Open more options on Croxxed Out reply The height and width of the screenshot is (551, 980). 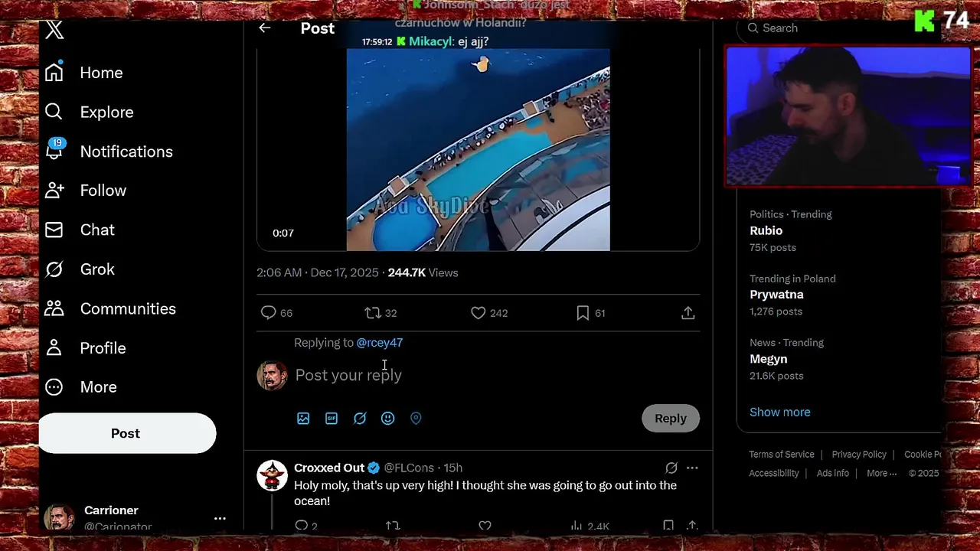tap(692, 468)
